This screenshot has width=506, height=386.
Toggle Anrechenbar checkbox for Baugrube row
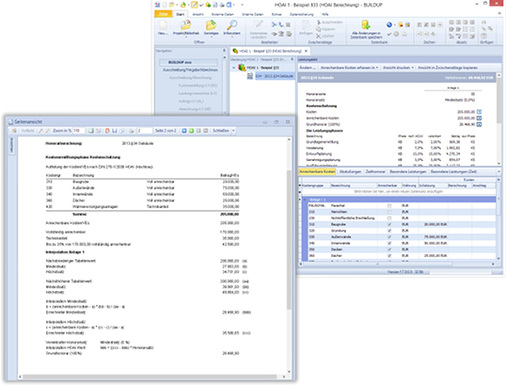389,224
